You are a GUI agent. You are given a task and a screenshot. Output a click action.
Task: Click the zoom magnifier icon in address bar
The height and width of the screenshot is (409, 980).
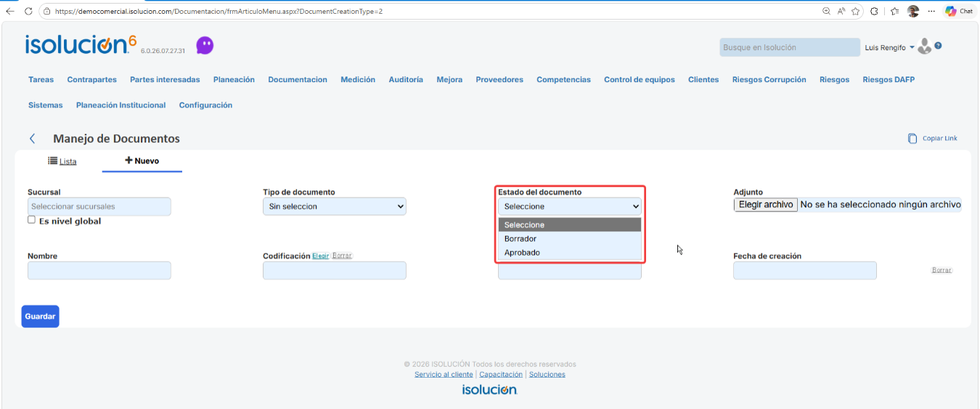pyautogui.click(x=826, y=11)
